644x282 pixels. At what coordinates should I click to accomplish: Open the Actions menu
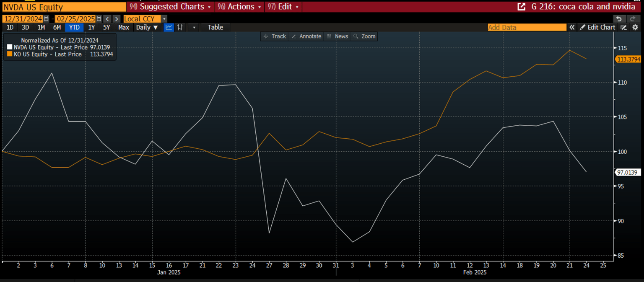tap(240, 7)
